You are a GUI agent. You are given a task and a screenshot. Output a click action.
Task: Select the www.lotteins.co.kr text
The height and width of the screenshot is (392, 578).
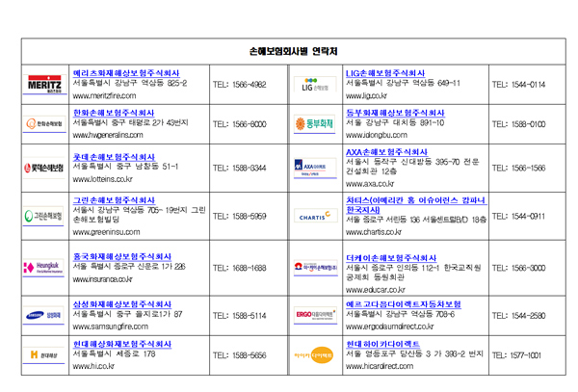tap(102, 179)
